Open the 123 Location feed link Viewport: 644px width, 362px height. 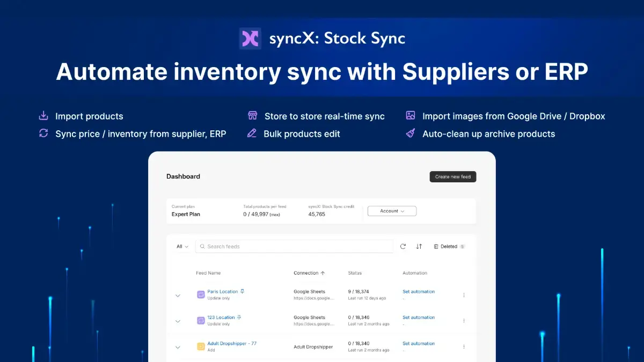coord(221,317)
